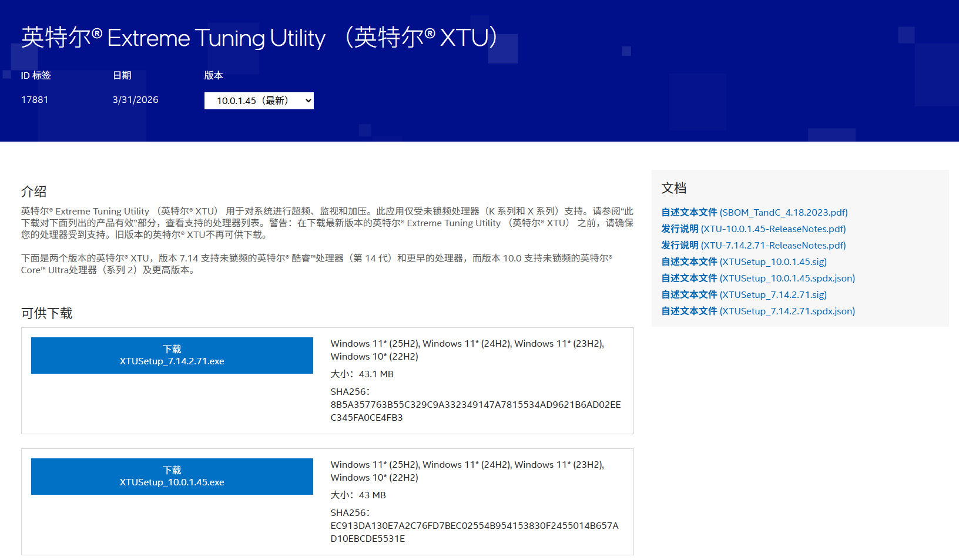Click the size text 43.1 MB
Image resolution: width=959 pixels, height=560 pixels.
[x=376, y=374]
